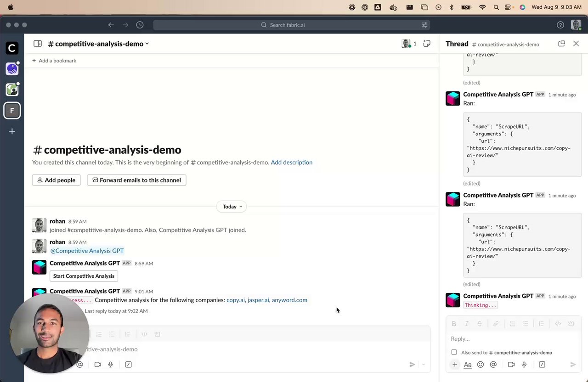Image resolution: width=588 pixels, height=382 pixels.
Task: Toggle bold in thread reply toolbar
Action: pyautogui.click(x=454, y=324)
